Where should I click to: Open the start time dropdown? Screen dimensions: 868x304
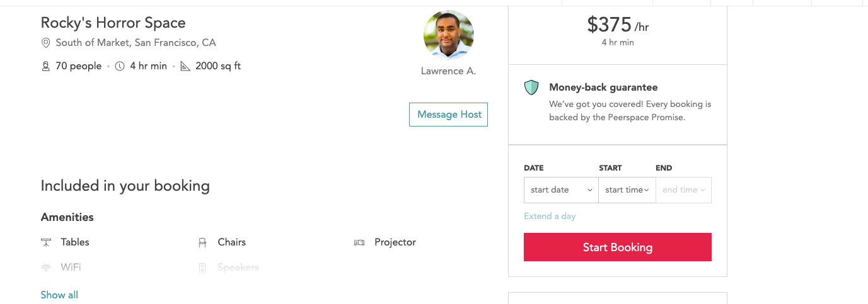coord(627,190)
